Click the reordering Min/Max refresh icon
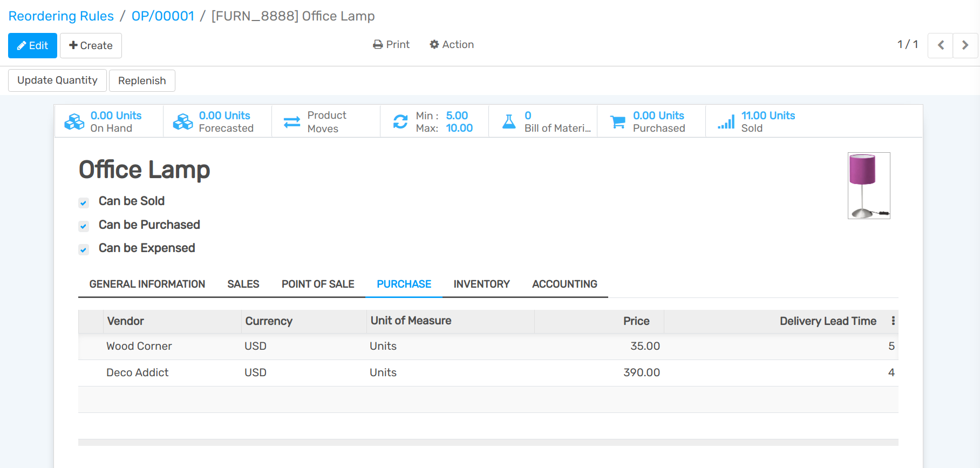Image resolution: width=980 pixels, height=468 pixels. pos(400,122)
